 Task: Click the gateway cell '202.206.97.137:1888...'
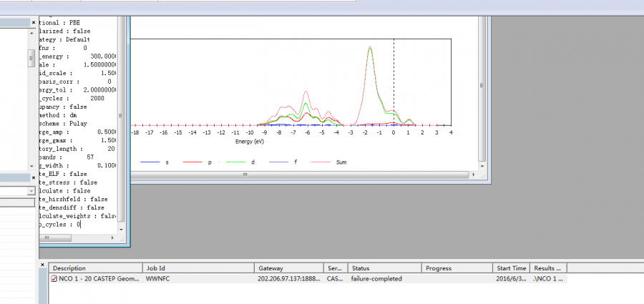(x=289, y=278)
